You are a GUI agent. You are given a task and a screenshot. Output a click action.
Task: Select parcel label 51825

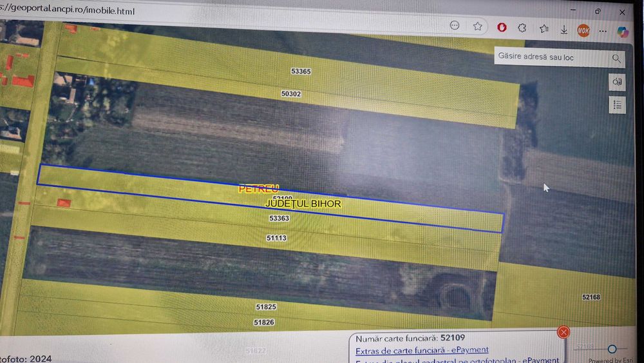pos(266,307)
